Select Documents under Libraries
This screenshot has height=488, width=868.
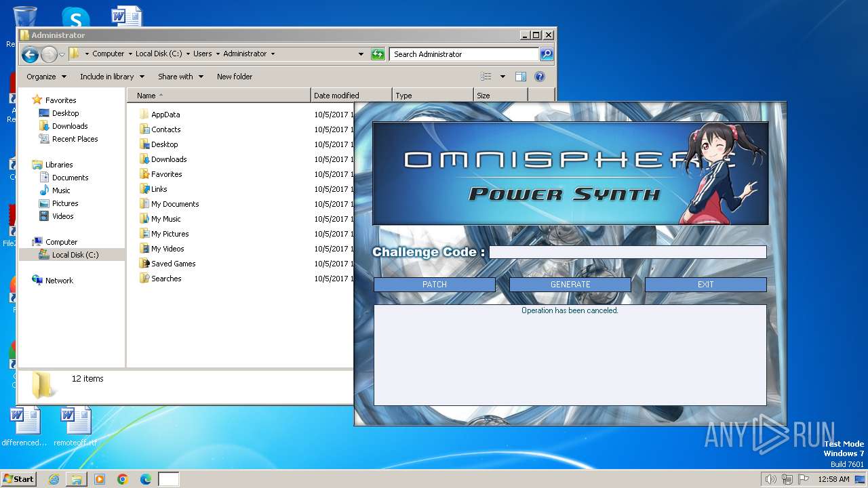(70, 178)
